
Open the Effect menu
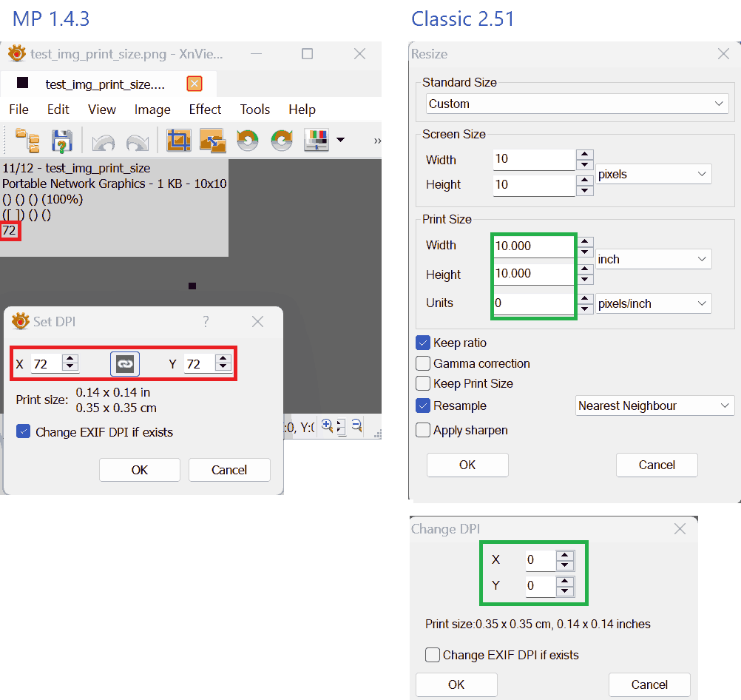pyautogui.click(x=205, y=110)
